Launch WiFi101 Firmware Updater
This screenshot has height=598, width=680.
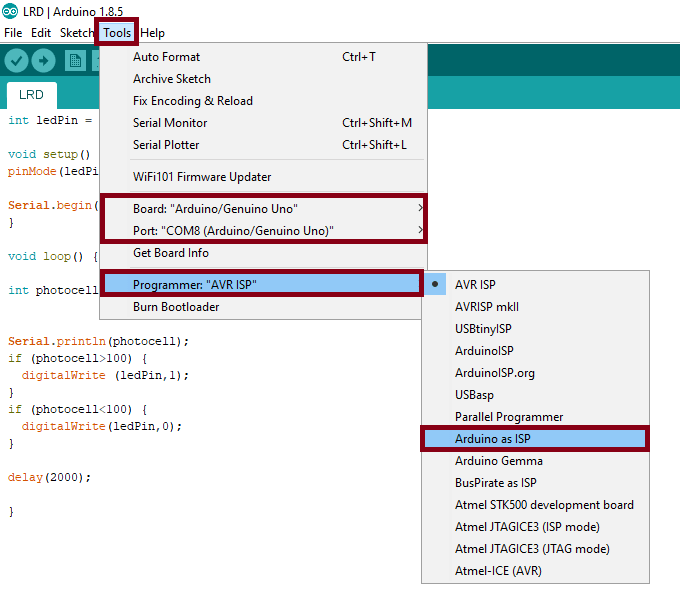coord(263,177)
